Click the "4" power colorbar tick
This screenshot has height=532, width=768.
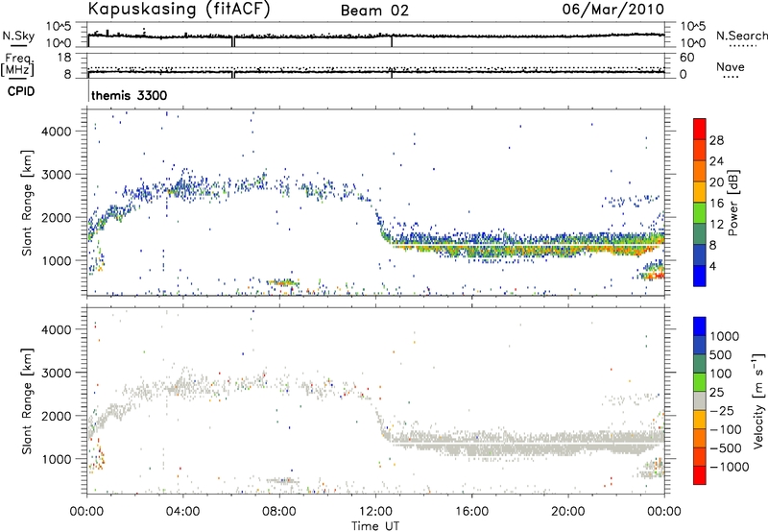712,267
